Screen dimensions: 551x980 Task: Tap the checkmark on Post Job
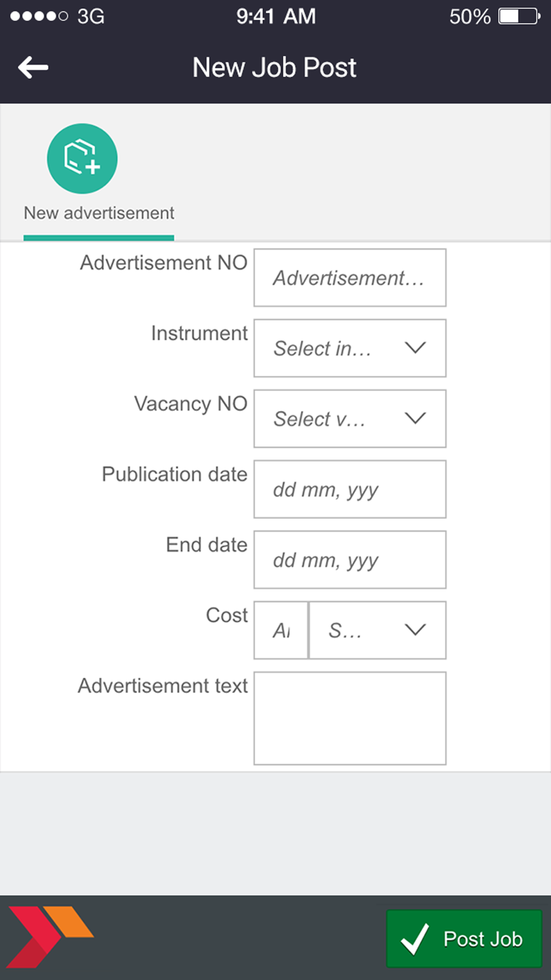(x=414, y=939)
